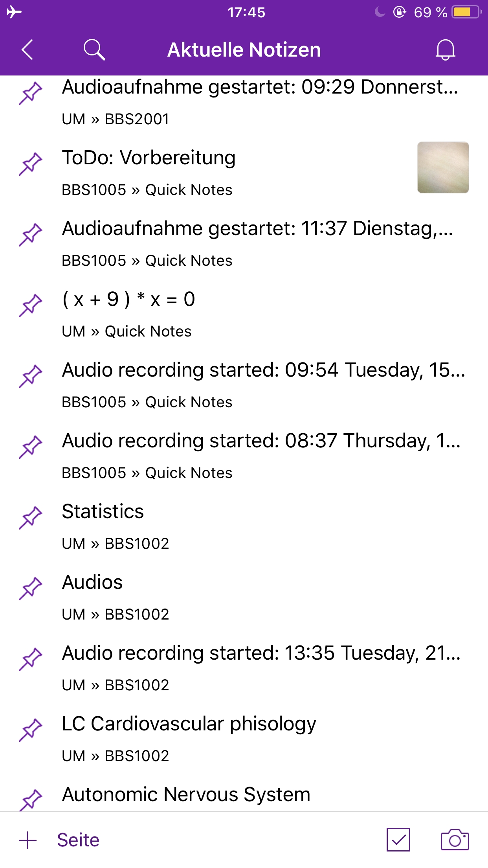The height and width of the screenshot is (868, 488).
Task: Open notifications bell
Action: pyautogui.click(x=445, y=50)
